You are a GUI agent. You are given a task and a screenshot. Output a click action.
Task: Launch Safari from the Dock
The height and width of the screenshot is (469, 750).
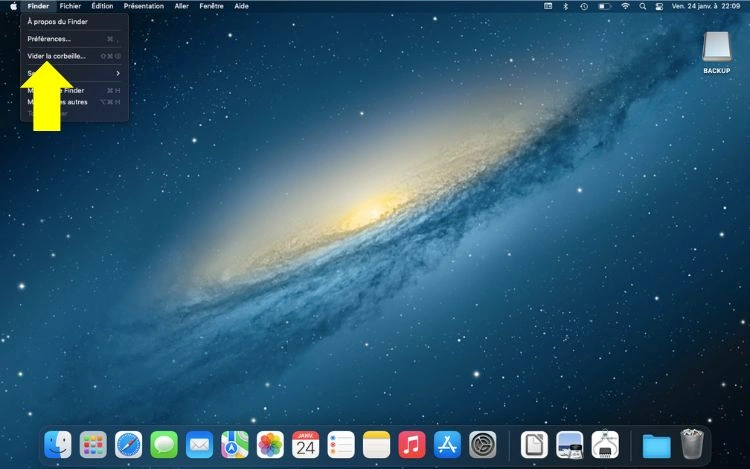pos(129,445)
